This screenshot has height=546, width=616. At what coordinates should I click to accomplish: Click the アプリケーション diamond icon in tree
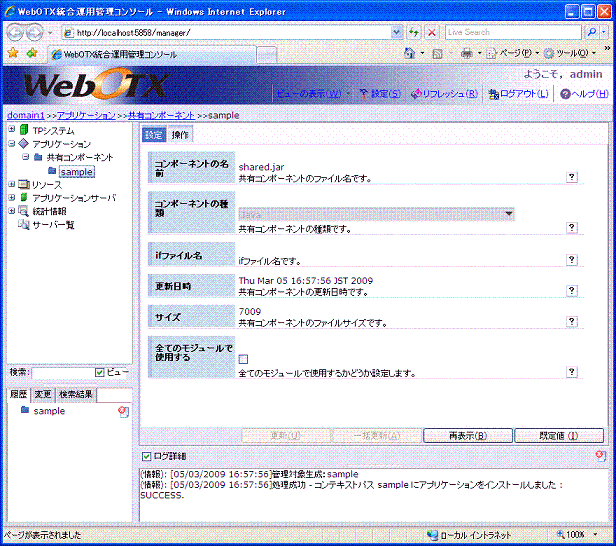24,144
